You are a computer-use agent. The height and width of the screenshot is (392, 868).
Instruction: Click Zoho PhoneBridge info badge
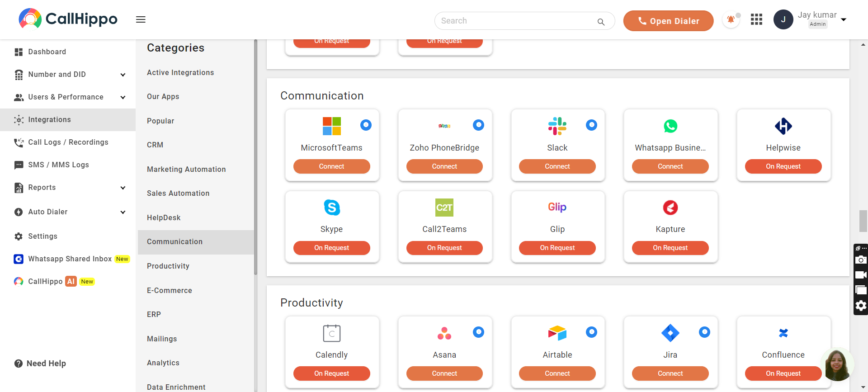[x=478, y=125]
